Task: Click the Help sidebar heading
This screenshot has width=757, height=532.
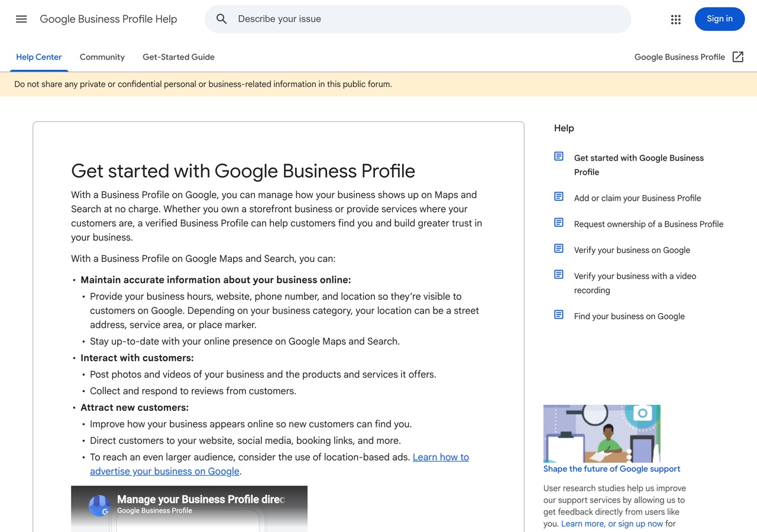Action: [564, 128]
